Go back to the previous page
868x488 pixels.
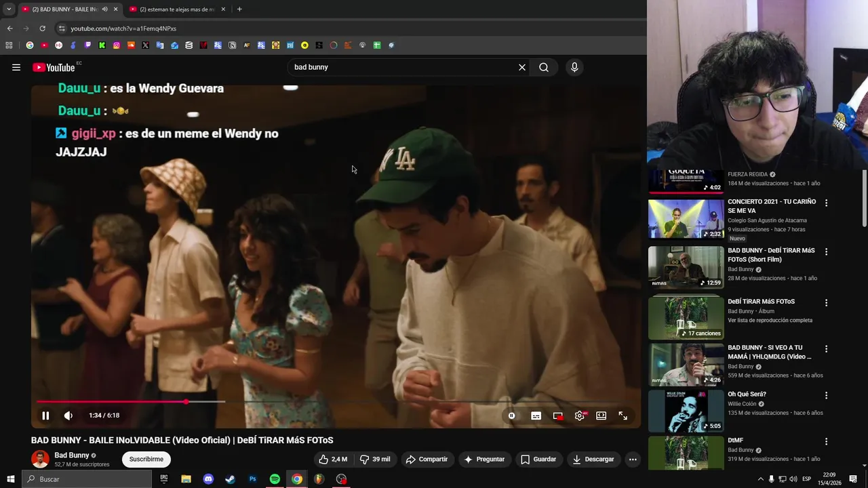(9, 28)
